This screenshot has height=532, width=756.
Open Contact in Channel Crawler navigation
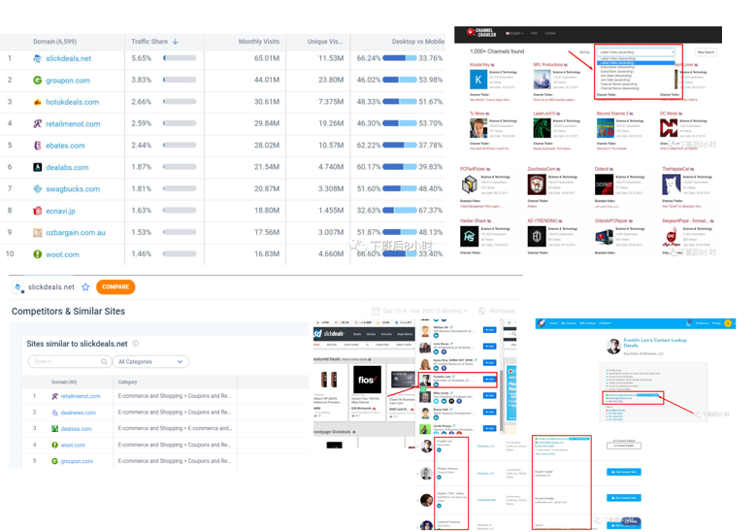550,33
